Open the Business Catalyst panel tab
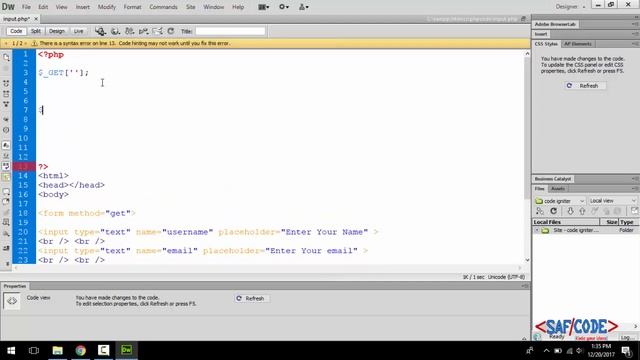This screenshot has height=360, width=640. 553,179
